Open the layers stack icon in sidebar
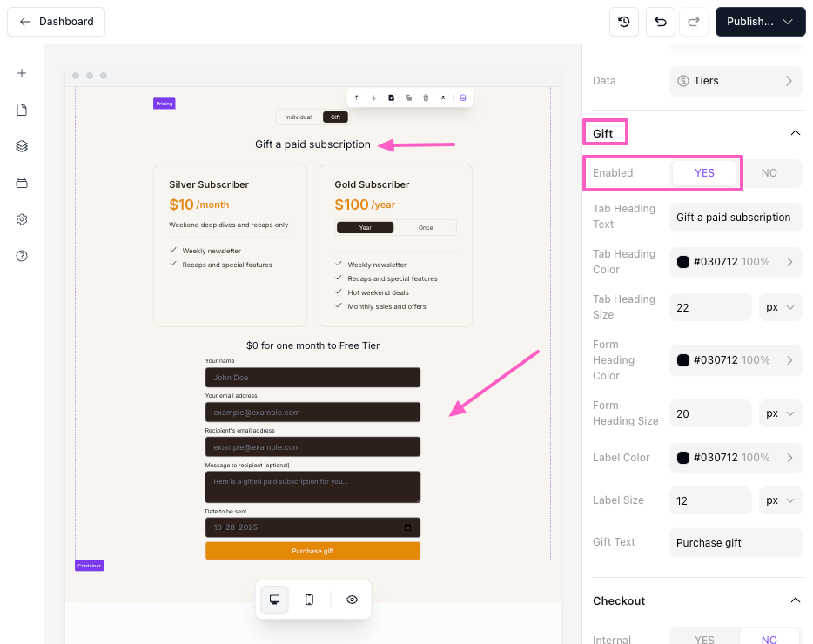 tap(22, 146)
